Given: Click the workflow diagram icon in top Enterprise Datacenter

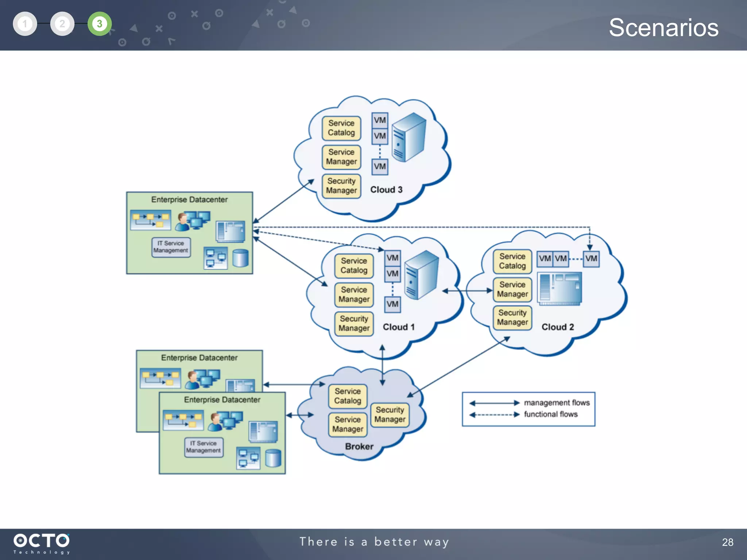Looking at the screenshot, I should 150,220.
